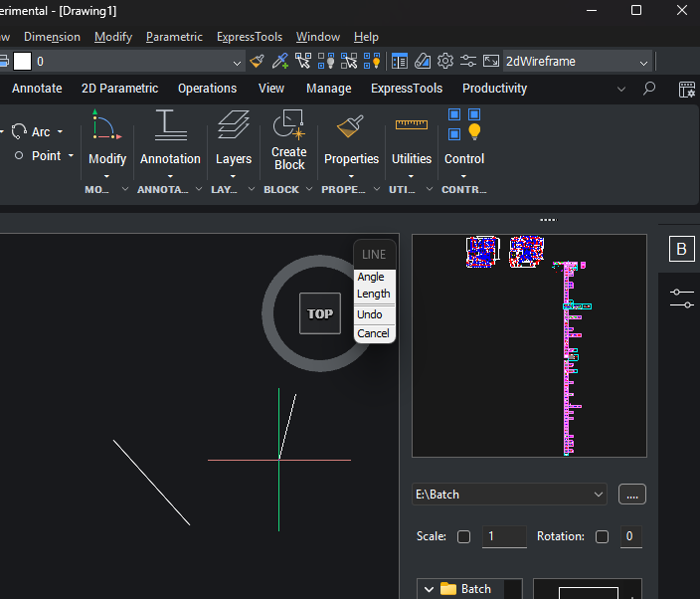
Task: Click the settings gear icon in toolbar
Action: [445, 62]
